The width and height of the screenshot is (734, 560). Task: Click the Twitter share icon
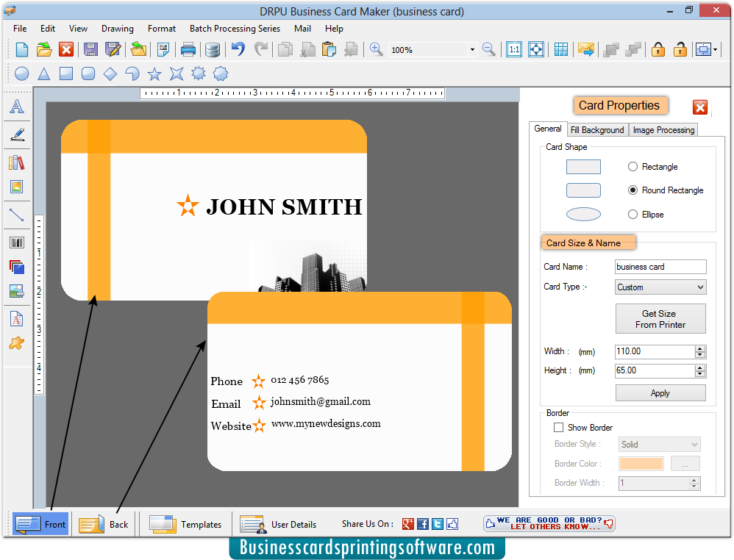tap(437, 524)
